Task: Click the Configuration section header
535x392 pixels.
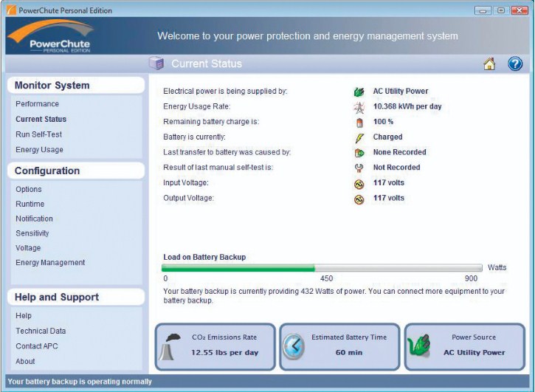Action: (x=76, y=171)
